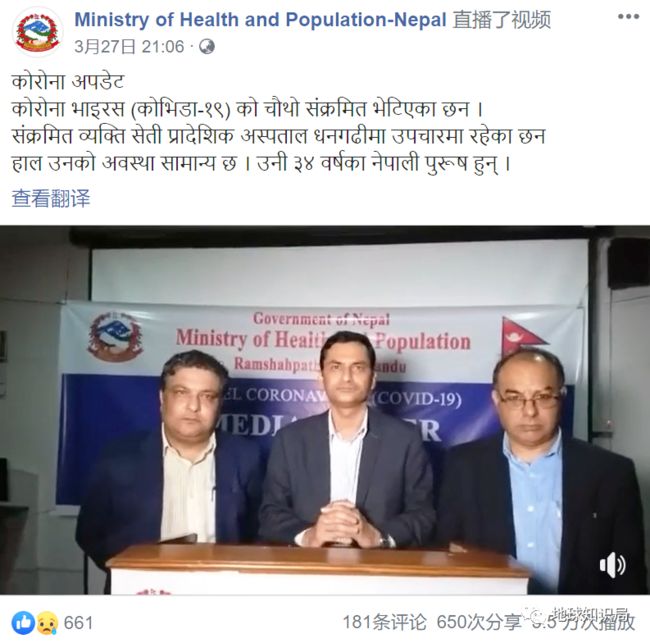Open Ministry of Health profile picture
This screenshot has height=643, width=650.
click(36, 32)
